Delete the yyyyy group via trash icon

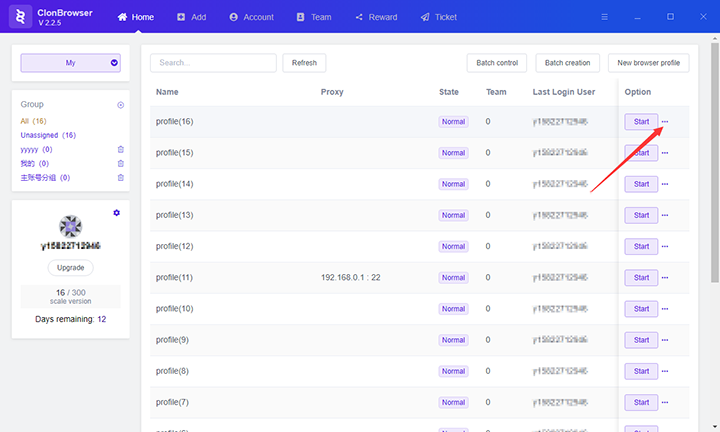pyautogui.click(x=121, y=149)
